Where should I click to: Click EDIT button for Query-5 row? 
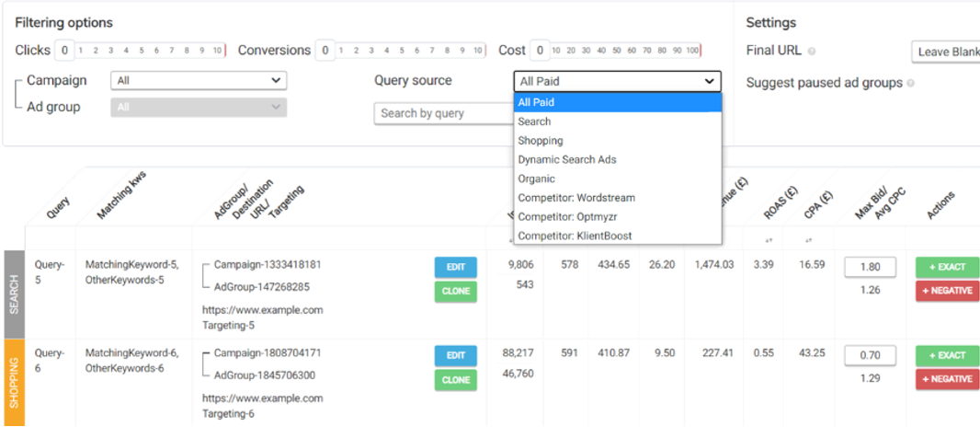click(456, 267)
